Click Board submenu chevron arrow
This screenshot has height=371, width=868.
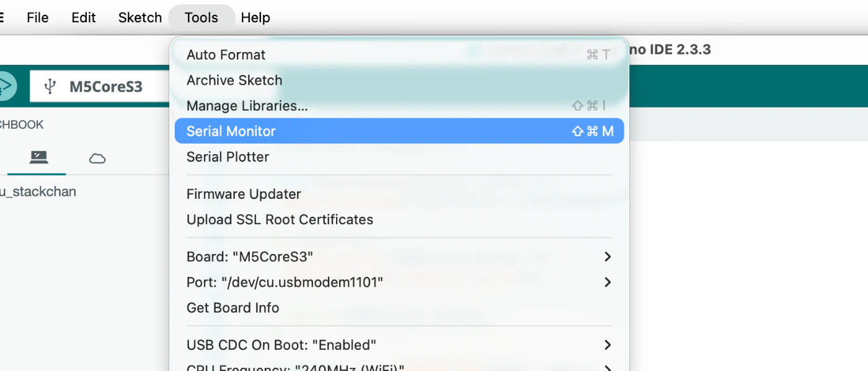[x=608, y=256]
